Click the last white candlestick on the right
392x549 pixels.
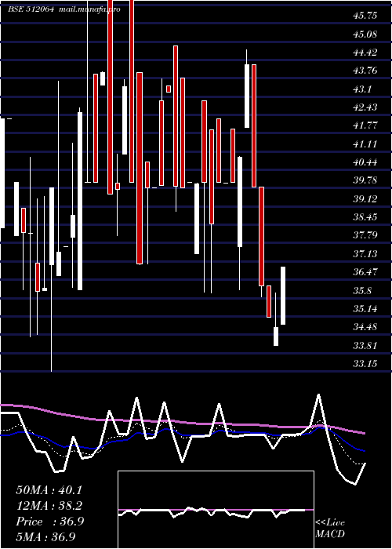(283, 296)
